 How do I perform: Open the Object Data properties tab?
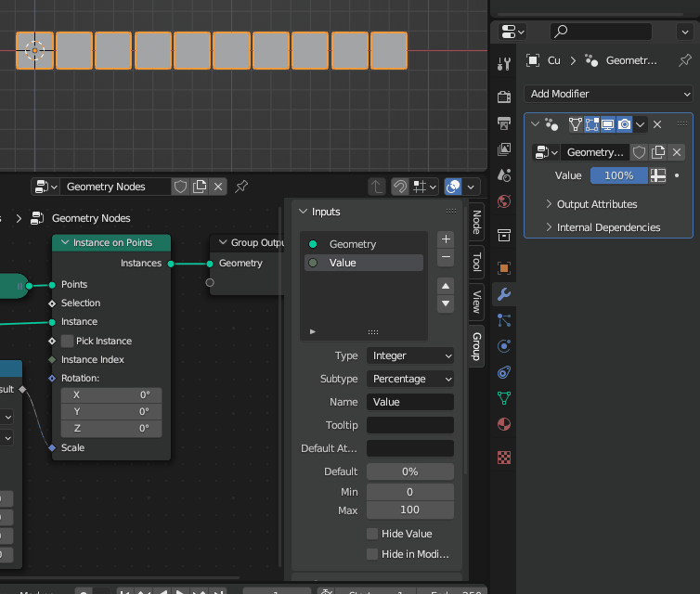(504, 398)
